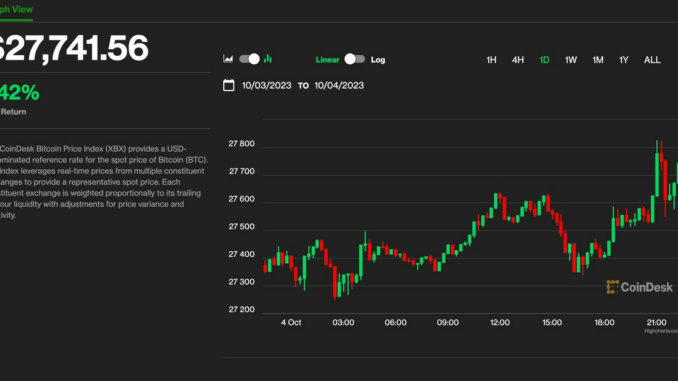Edit the end date 10/04/2023
Viewport: 678px width, 381px height.
click(339, 86)
